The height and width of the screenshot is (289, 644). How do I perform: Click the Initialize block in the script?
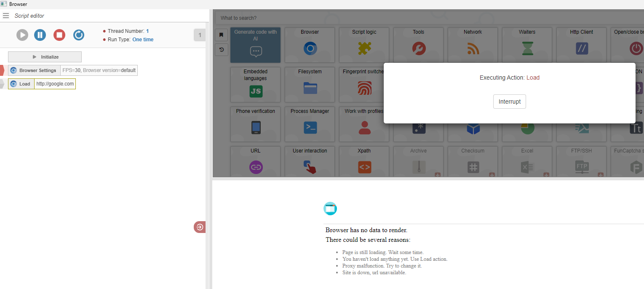(x=45, y=56)
